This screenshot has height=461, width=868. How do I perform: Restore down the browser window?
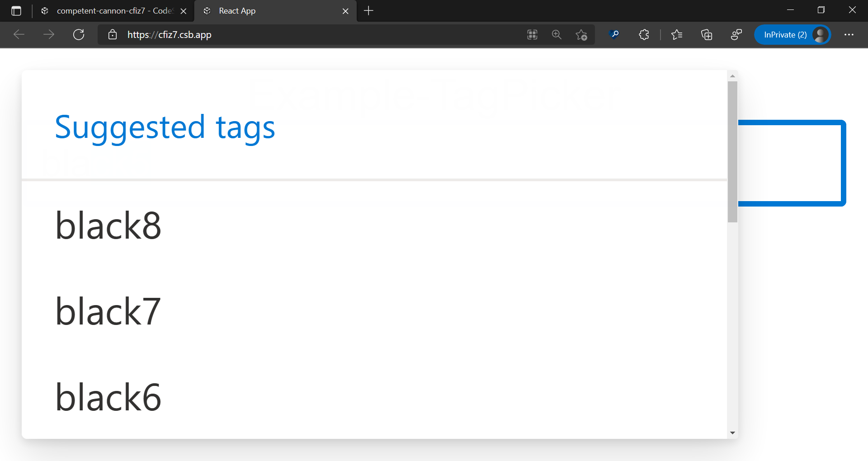pos(821,10)
